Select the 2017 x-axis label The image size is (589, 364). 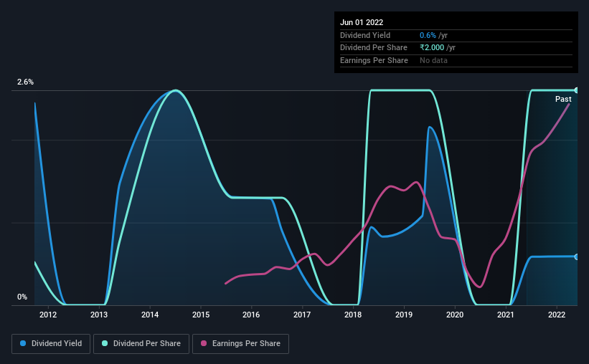(x=302, y=315)
